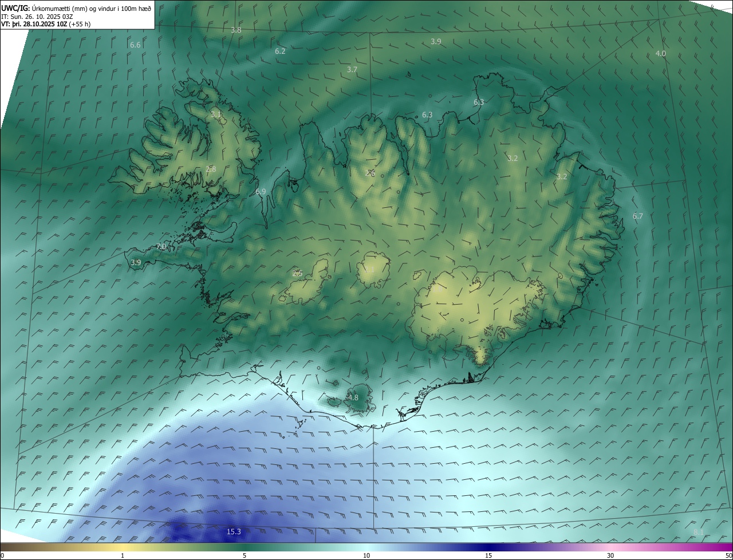Select the 6.6 value label

click(135, 45)
